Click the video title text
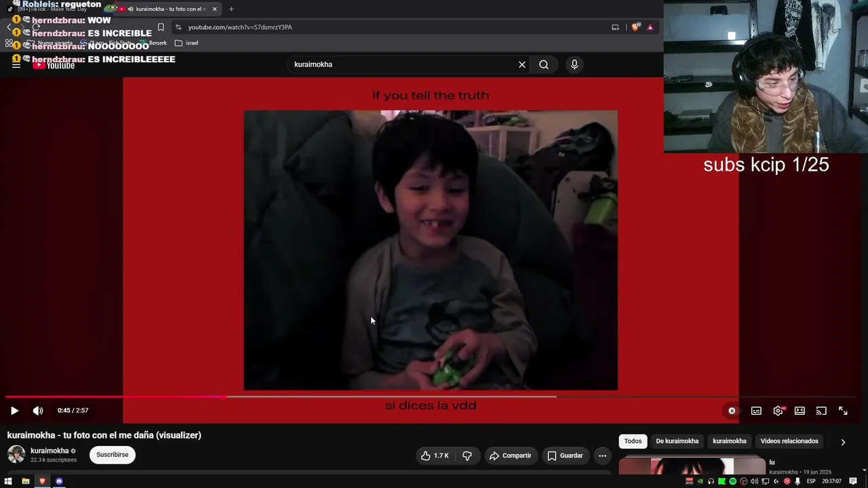 104,435
